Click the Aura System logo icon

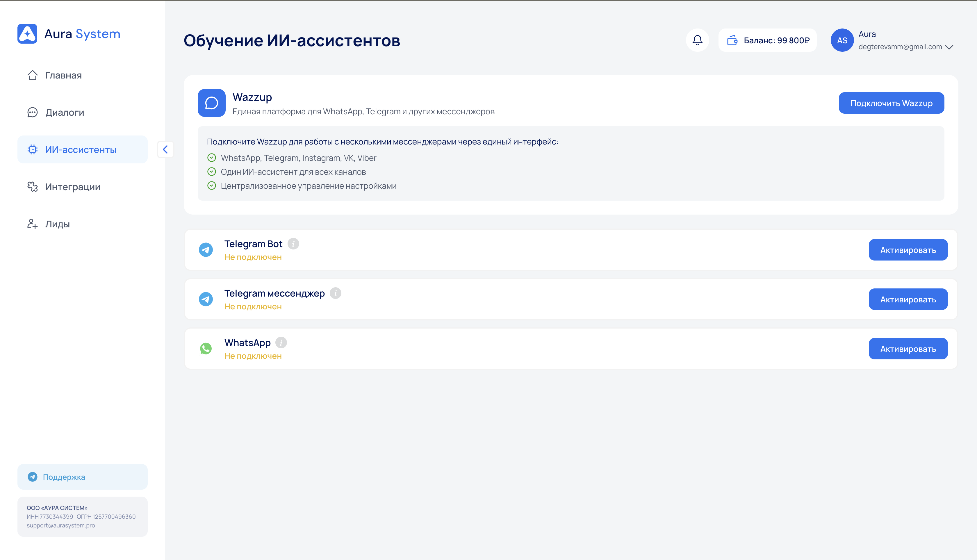27,34
